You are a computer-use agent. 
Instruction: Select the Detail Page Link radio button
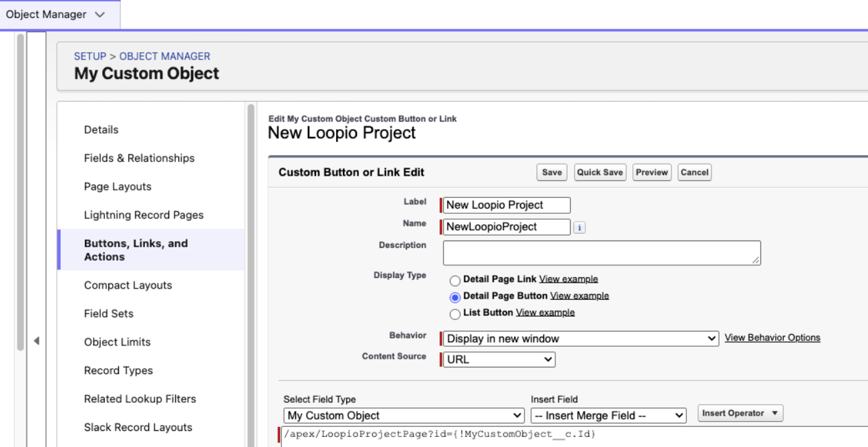455,281
